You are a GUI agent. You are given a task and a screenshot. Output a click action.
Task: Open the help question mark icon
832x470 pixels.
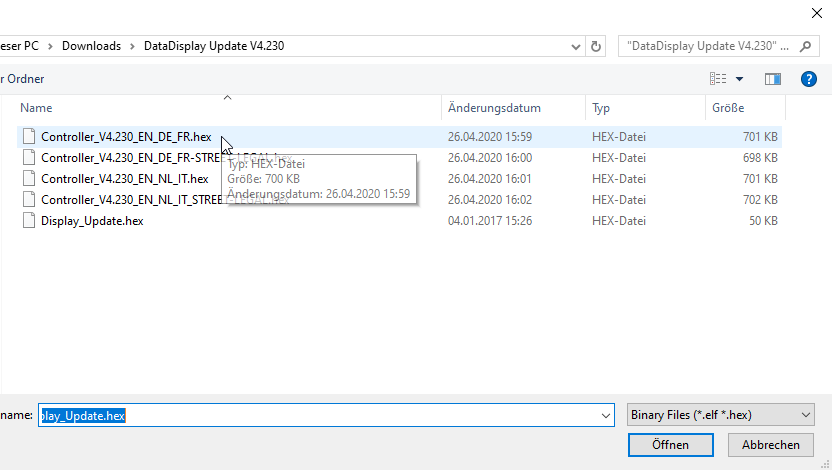809,79
